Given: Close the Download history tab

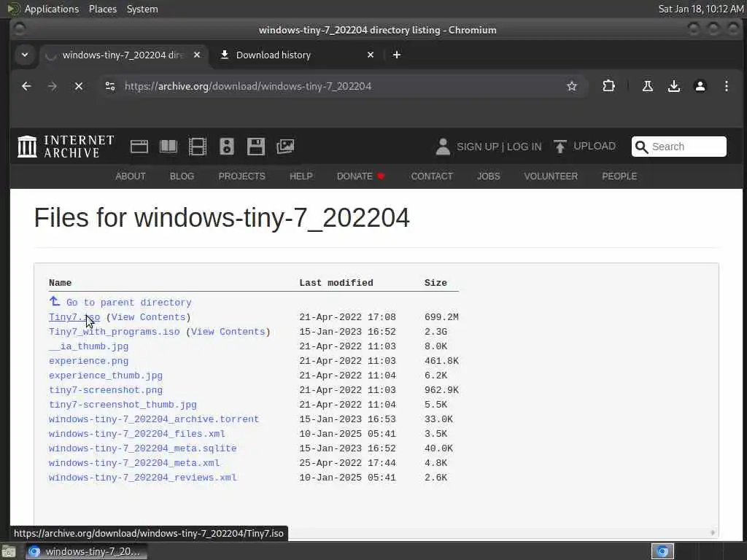Looking at the screenshot, I should coord(371,55).
